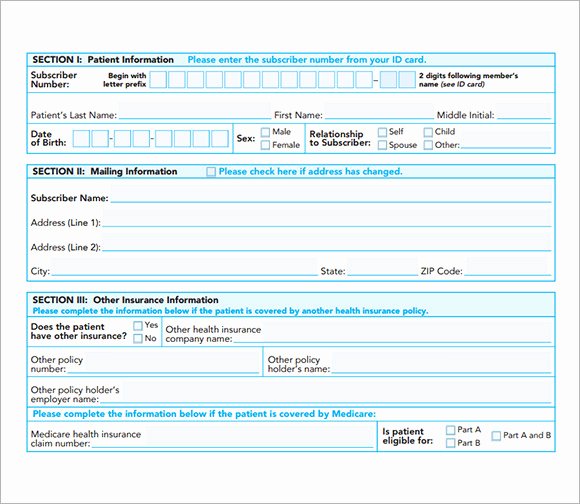Check the Male sex checkbox

click(265, 132)
